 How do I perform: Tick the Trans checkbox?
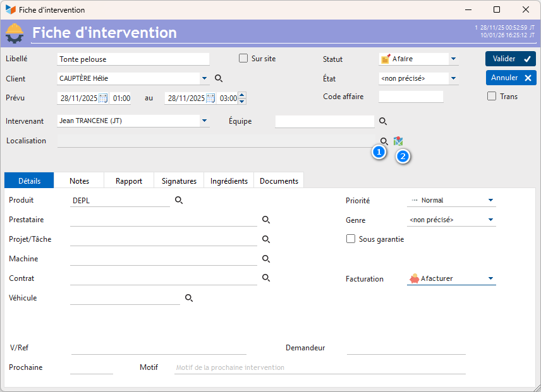click(492, 97)
